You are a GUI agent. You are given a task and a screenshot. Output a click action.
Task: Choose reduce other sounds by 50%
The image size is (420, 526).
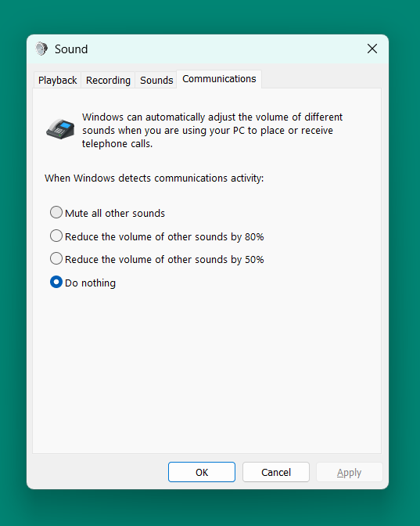(x=157, y=259)
